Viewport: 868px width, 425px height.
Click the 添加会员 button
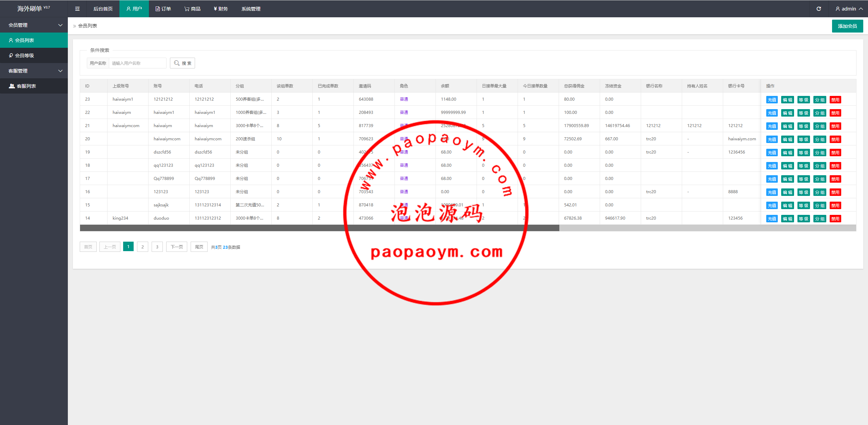(x=847, y=26)
